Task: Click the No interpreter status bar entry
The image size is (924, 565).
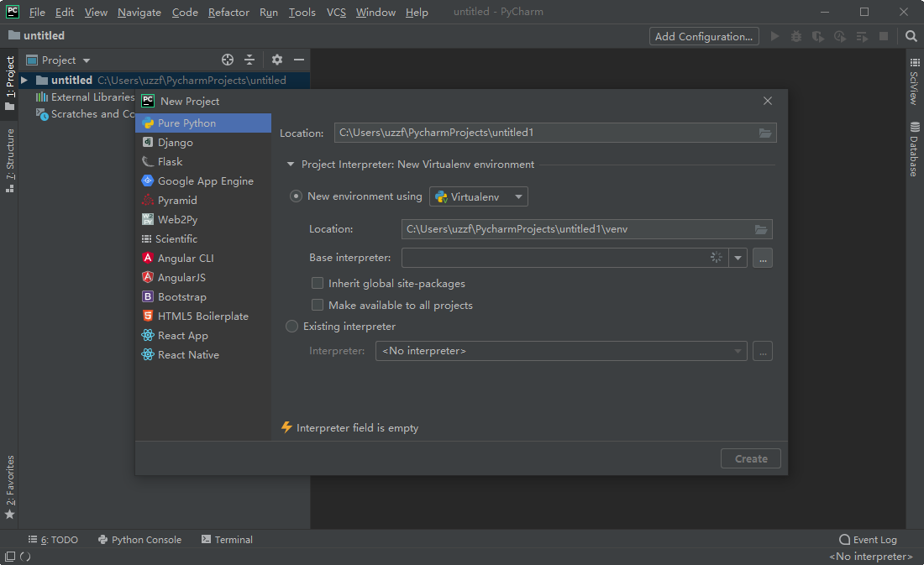Action: (x=871, y=556)
